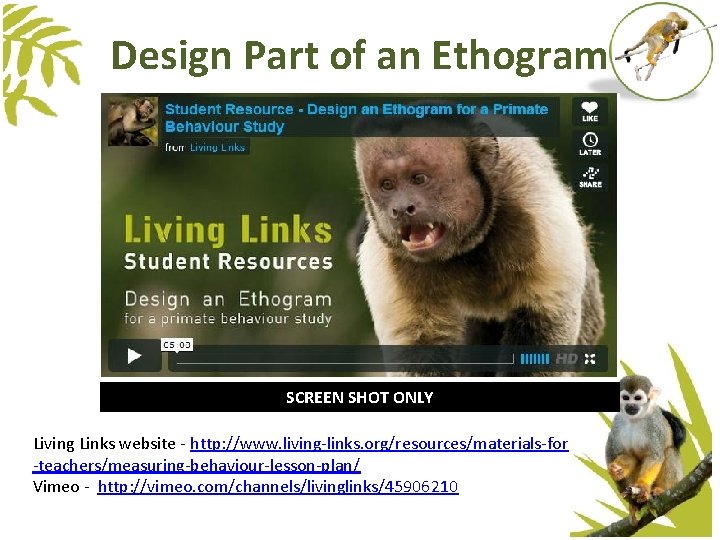Viewport: 720px width, 540px height.
Task: Click the 'Design Part of an Ethogram' heading
Action: pos(360,56)
